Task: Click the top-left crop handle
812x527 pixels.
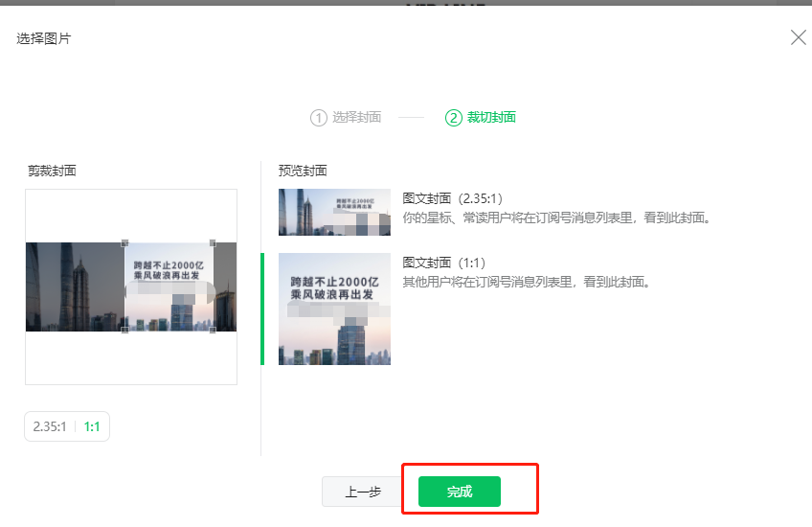Action: (x=124, y=243)
